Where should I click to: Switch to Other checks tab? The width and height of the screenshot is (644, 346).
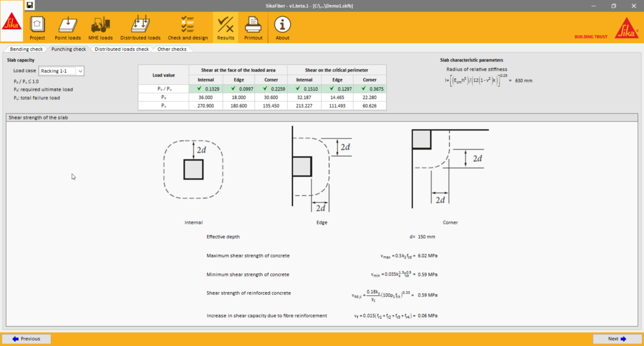click(172, 49)
